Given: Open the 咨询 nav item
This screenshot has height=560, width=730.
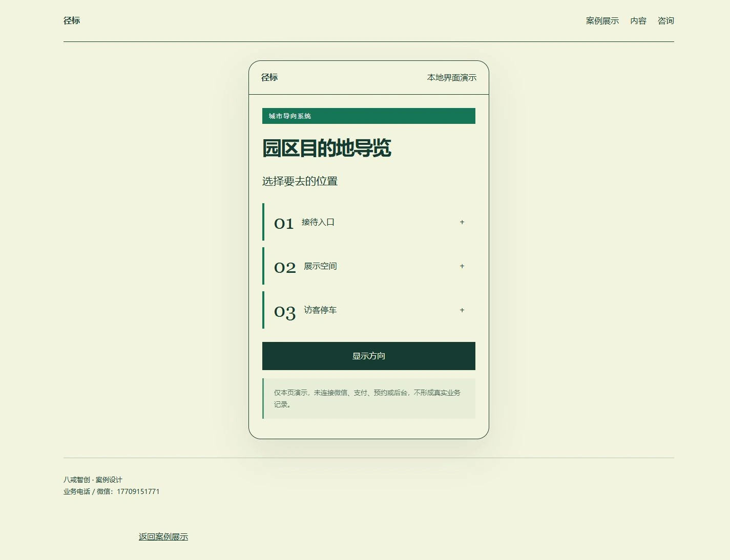Looking at the screenshot, I should (x=666, y=21).
